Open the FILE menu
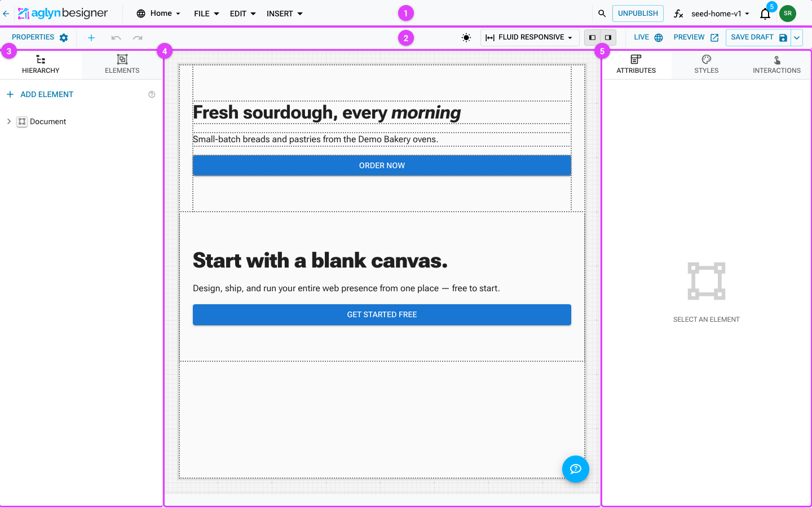The image size is (812, 508). pyautogui.click(x=206, y=14)
